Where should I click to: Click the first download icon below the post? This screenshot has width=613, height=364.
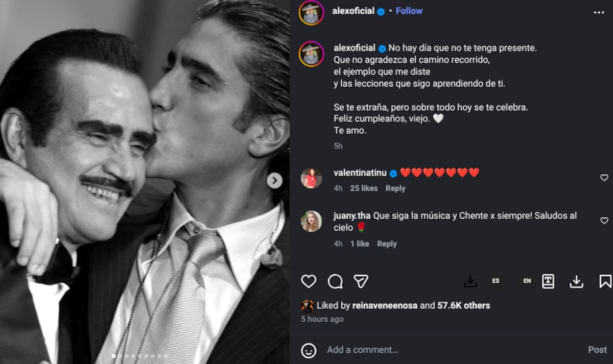click(x=470, y=281)
